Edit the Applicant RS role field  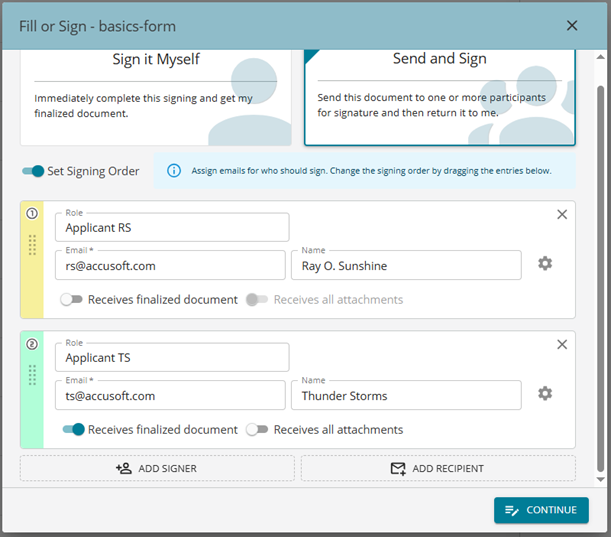[172, 227]
